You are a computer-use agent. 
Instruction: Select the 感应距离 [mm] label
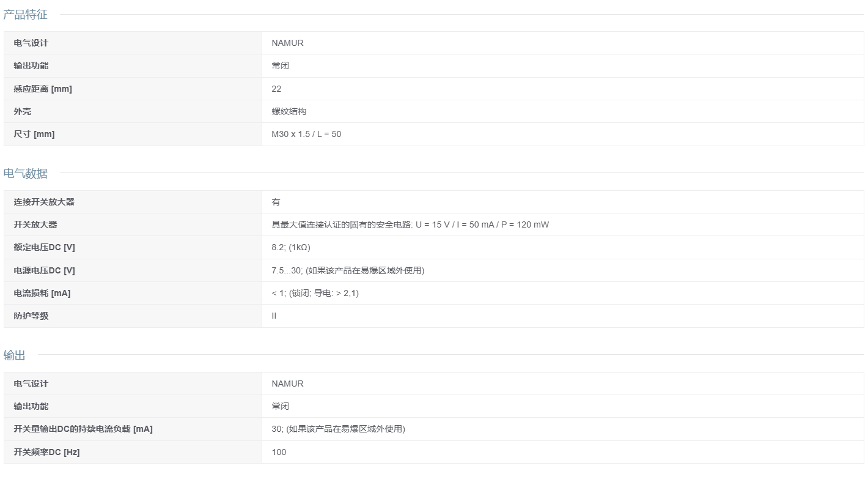click(x=43, y=89)
